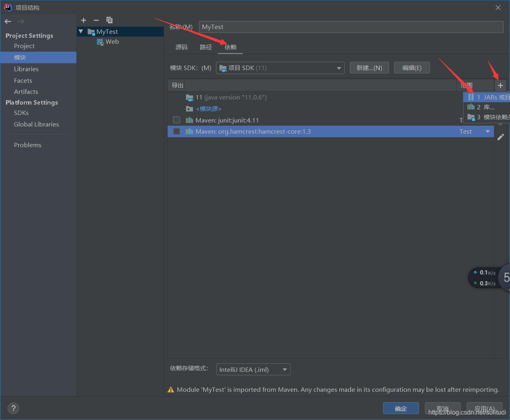
Task: Click the Web facet icon
Action: 100,42
